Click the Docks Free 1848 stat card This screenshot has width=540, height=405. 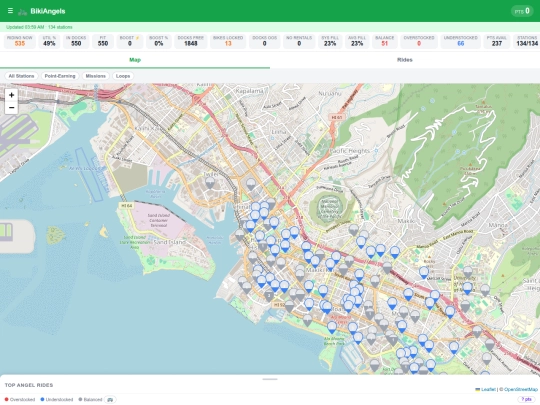pos(191,41)
